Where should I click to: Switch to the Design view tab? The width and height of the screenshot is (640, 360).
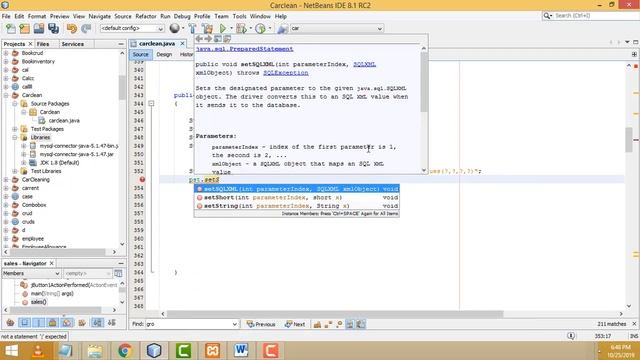[164, 54]
